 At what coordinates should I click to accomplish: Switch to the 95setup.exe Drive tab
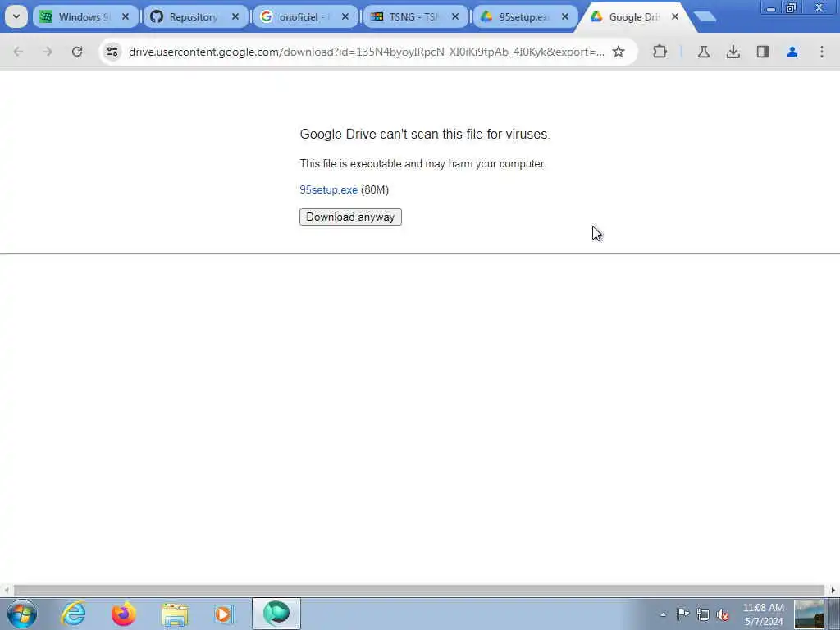coord(525,17)
